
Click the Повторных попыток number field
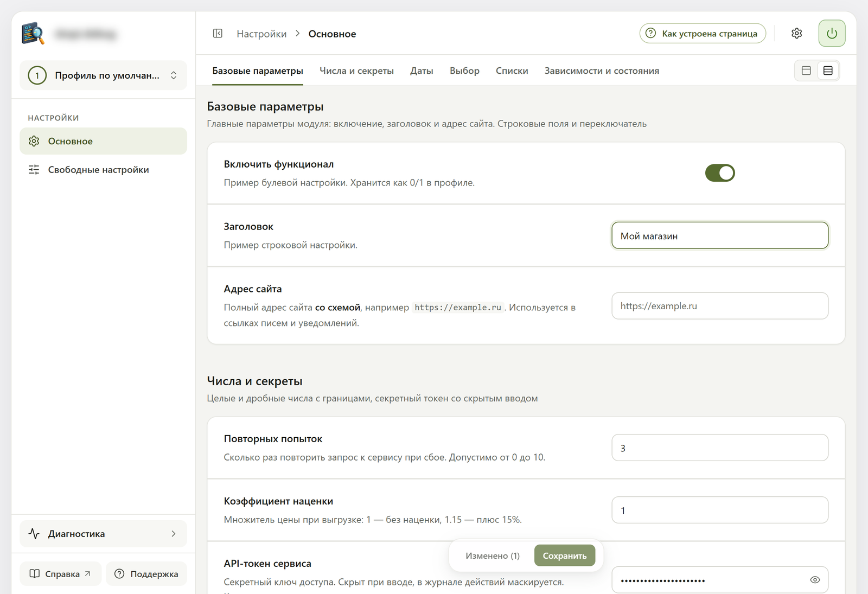pyautogui.click(x=720, y=448)
